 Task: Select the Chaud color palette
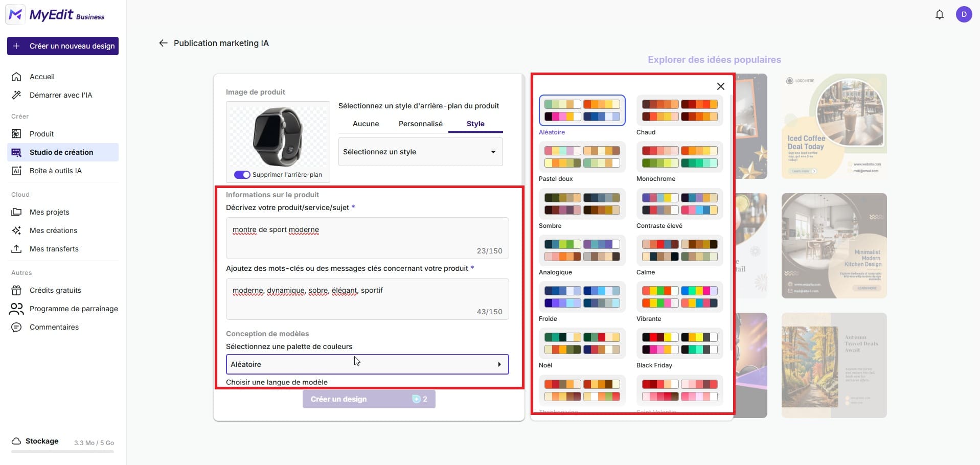(679, 110)
